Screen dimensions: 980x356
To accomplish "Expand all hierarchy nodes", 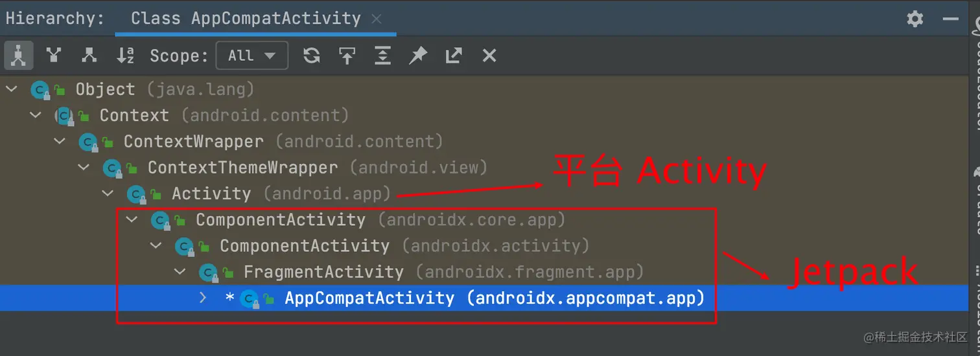I will pos(382,56).
